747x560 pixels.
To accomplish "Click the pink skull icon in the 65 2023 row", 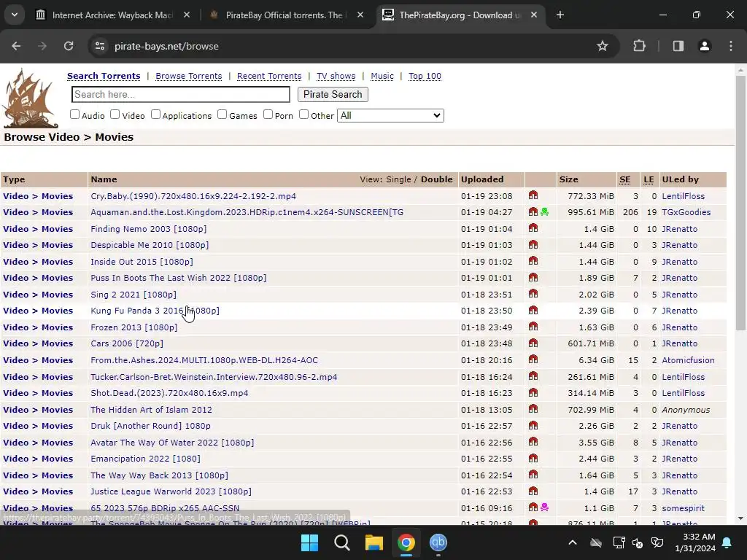I will (544, 507).
